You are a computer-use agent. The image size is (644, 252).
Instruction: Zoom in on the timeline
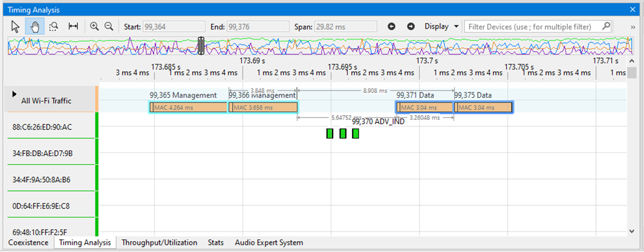point(94,27)
